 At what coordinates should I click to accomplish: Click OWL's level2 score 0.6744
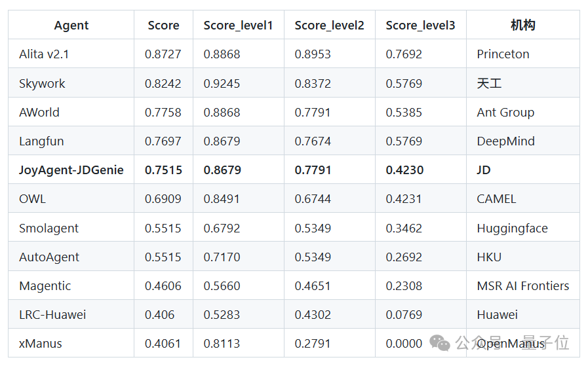[313, 198]
